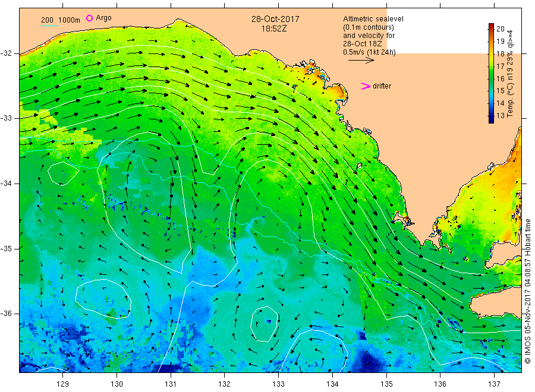Click the latitude label -33
The width and height of the screenshot is (535, 392).
click(7, 118)
